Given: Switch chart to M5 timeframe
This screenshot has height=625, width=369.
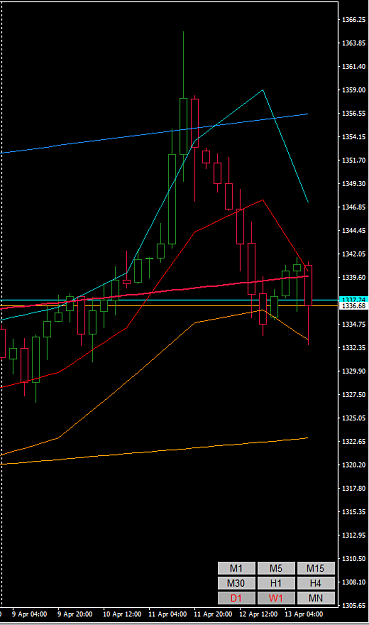Looking at the screenshot, I should [x=276, y=568].
